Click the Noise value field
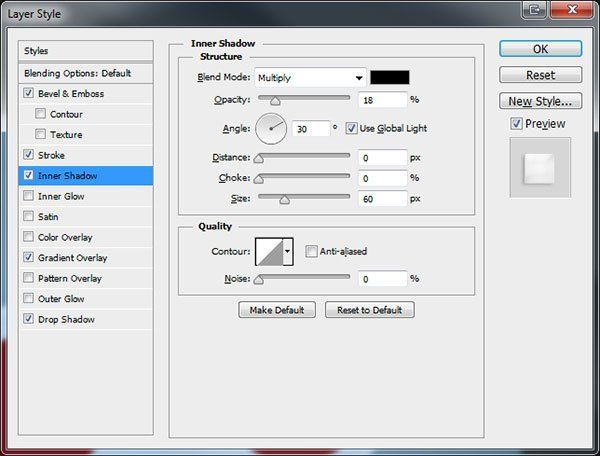 383,279
